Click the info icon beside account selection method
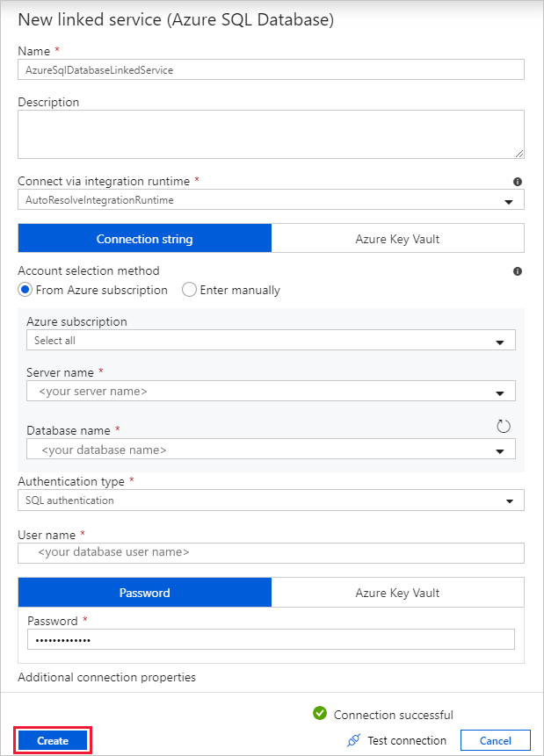Image resolution: width=544 pixels, height=756 pixels. tap(518, 271)
